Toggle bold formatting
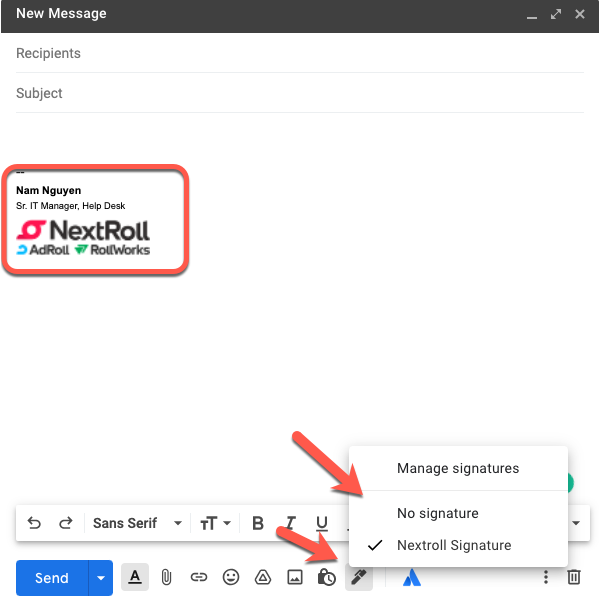 click(258, 523)
